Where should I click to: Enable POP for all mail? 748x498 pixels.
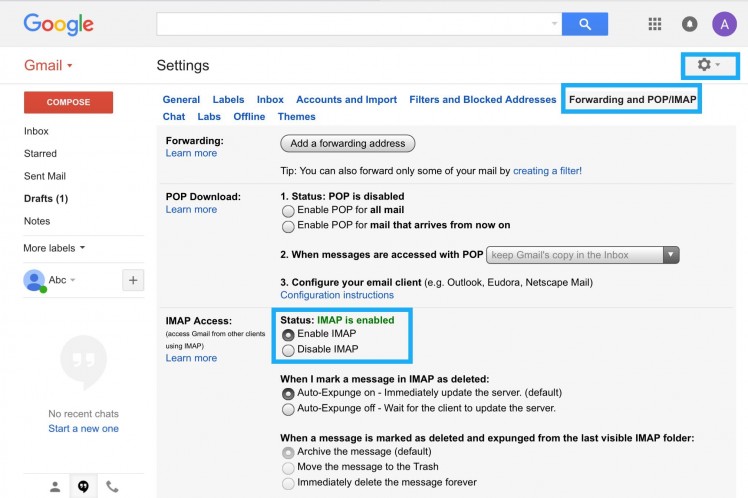289,211
